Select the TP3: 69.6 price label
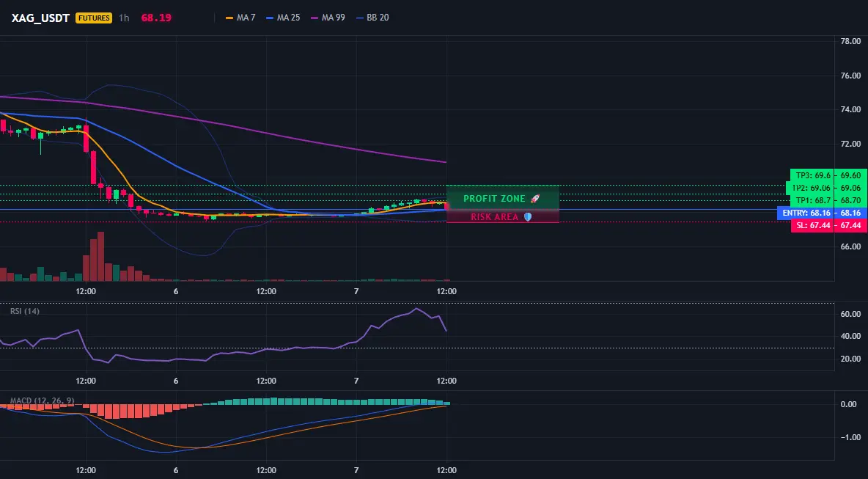This screenshot has width=868, height=479. tap(813, 175)
